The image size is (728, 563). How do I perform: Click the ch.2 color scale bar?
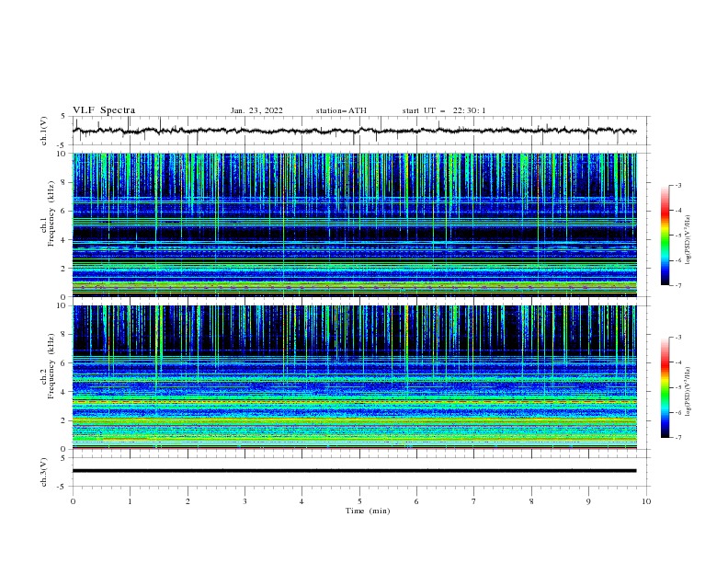pyautogui.click(x=665, y=387)
